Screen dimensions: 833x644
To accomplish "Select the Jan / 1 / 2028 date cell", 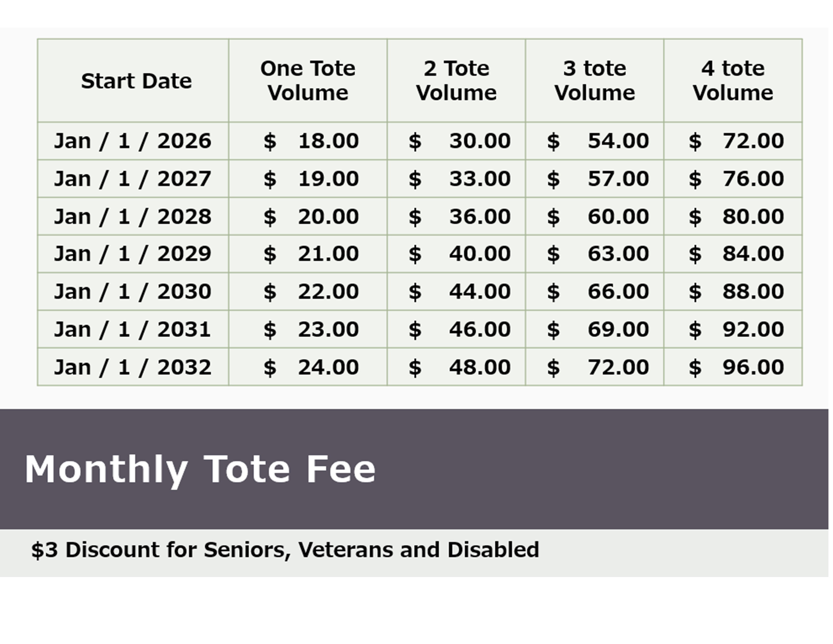I will point(132,216).
